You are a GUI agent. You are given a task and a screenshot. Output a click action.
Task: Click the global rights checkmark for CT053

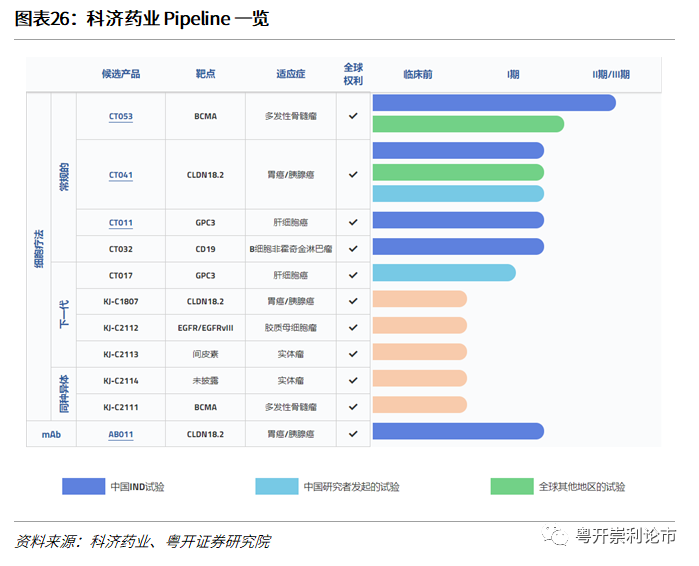[x=353, y=116]
